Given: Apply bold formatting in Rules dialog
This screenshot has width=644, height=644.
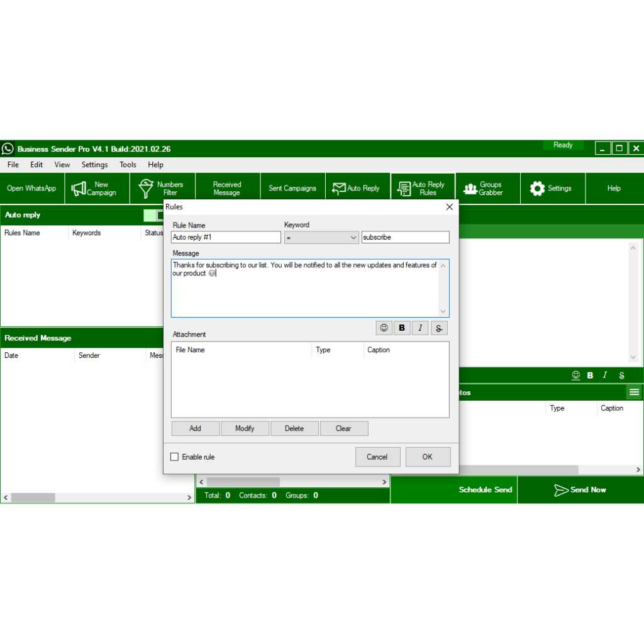Looking at the screenshot, I should pyautogui.click(x=402, y=328).
